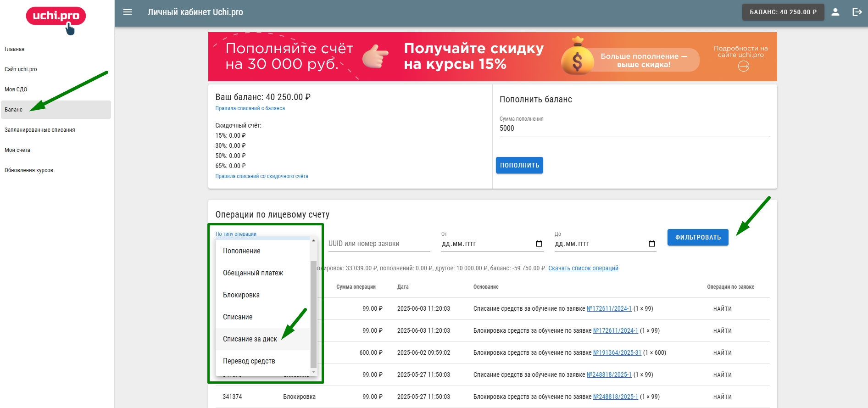Click НАЙТИ in row 341374
This screenshot has width=868, height=408.
(723, 397)
